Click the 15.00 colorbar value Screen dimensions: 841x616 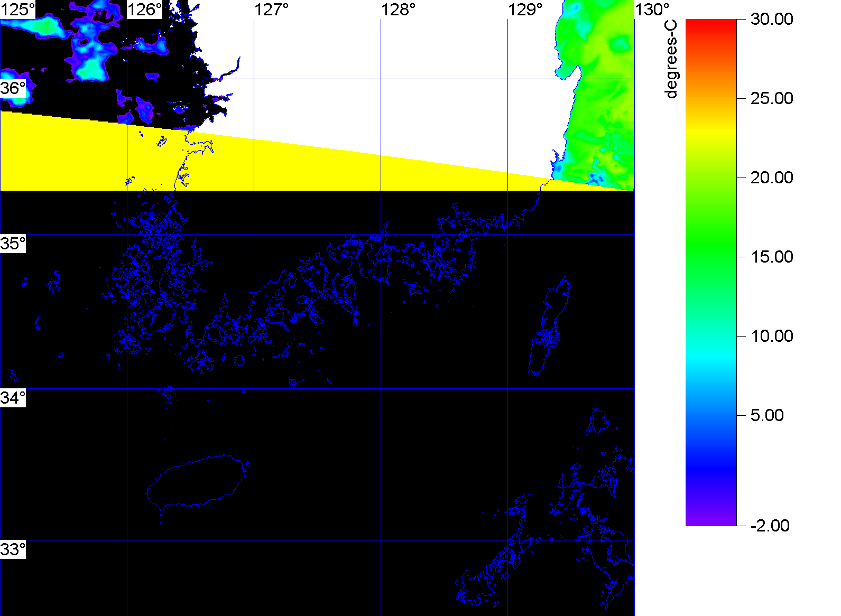(x=772, y=257)
